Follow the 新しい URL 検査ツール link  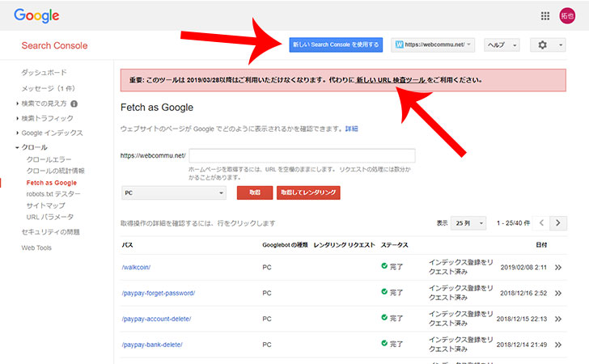[391, 80]
